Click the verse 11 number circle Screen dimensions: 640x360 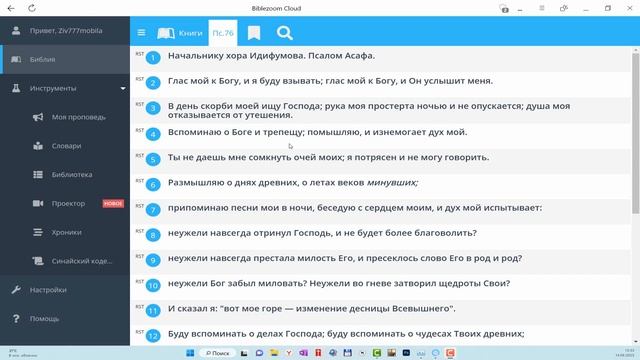pyautogui.click(x=153, y=311)
